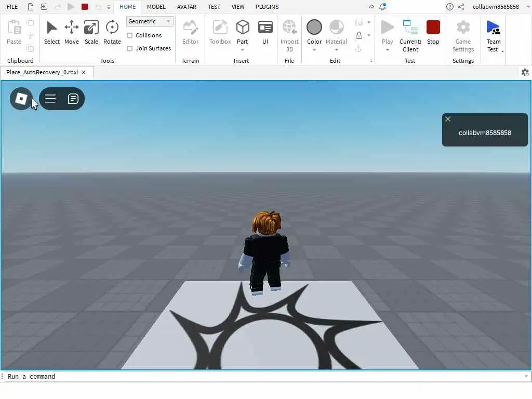Click the anchor icon in Edit group
The width and height of the screenshot is (532, 399).
358,49
